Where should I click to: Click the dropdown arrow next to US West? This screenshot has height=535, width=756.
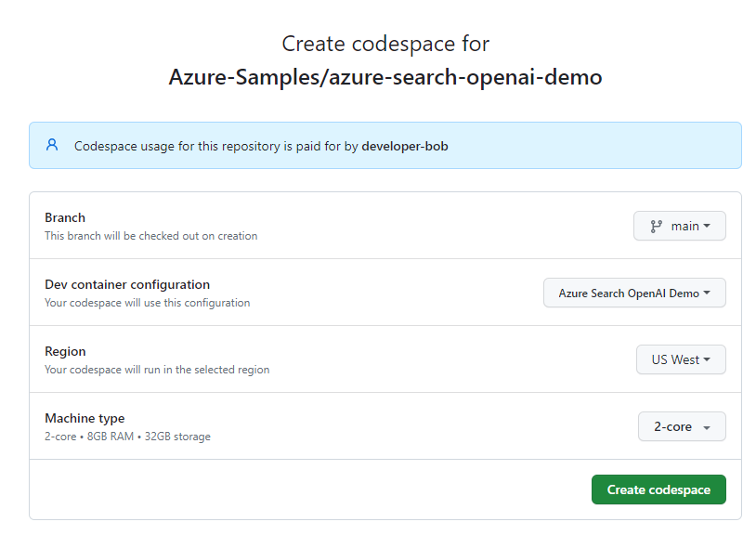pyautogui.click(x=706, y=359)
